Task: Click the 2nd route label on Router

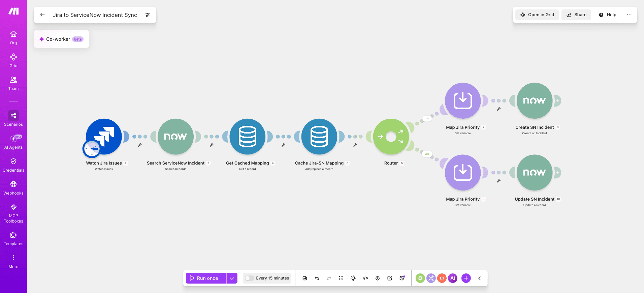Action: [x=427, y=154]
